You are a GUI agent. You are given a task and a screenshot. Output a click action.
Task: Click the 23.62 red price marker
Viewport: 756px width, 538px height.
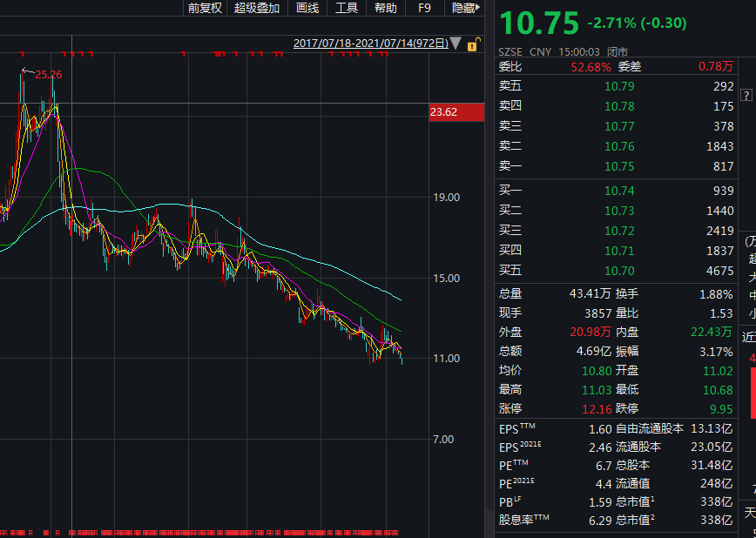456,112
